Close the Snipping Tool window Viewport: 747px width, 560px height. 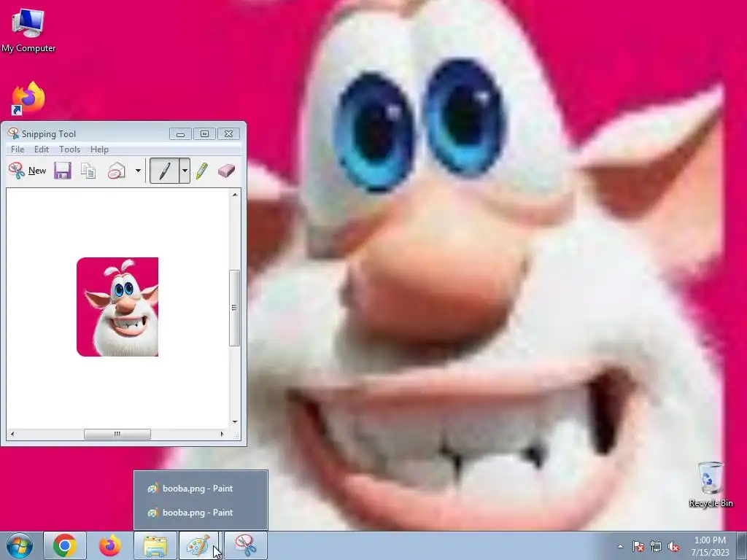pos(228,134)
